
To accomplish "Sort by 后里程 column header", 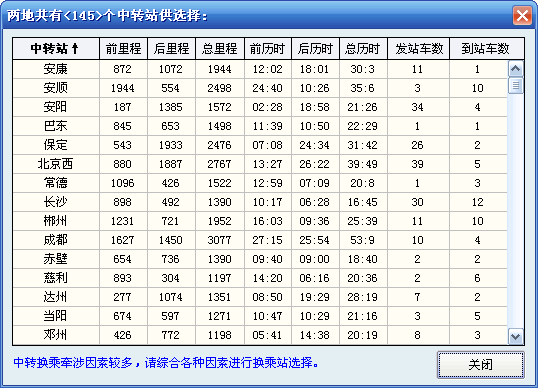I will click(x=172, y=49).
